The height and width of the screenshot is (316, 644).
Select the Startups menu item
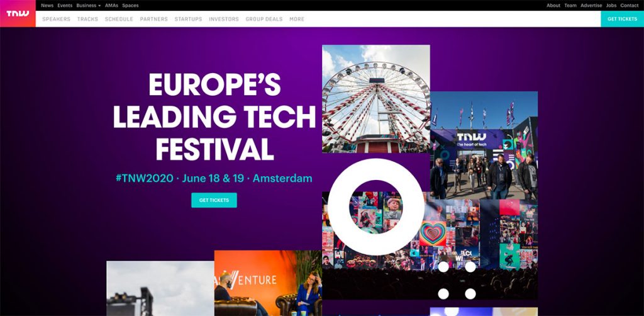pos(188,19)
